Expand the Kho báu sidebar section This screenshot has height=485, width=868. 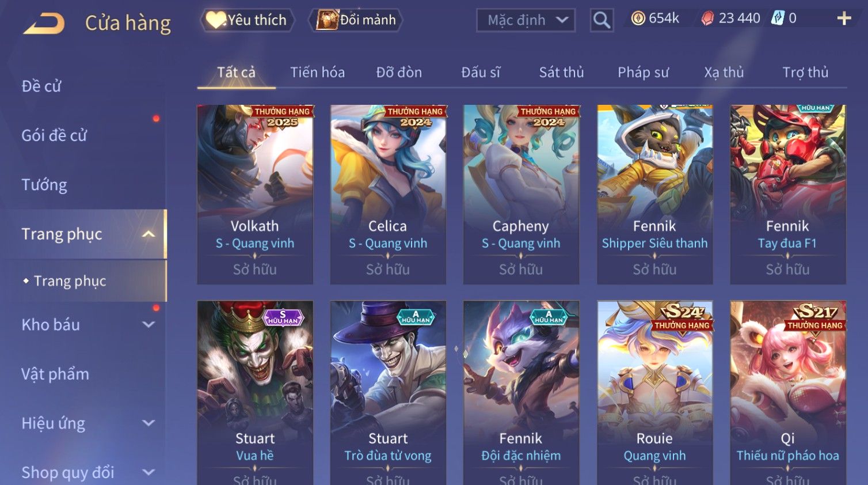click(x=149, y=324)
